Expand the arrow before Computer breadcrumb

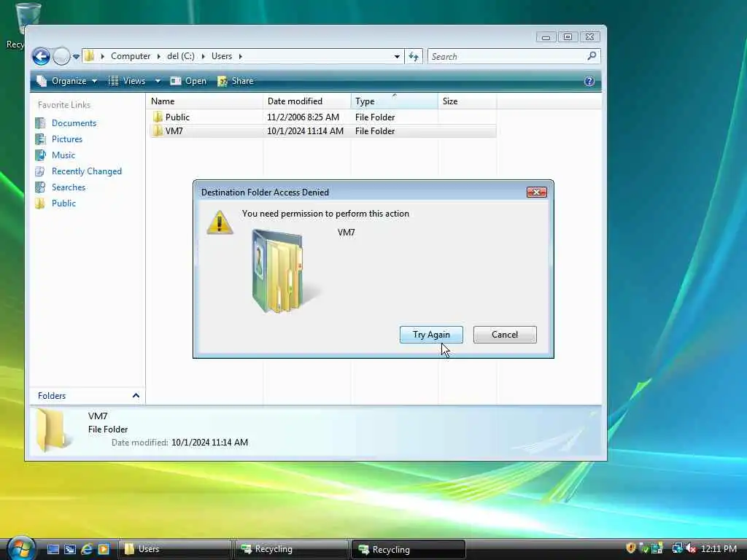coord(102,56)
